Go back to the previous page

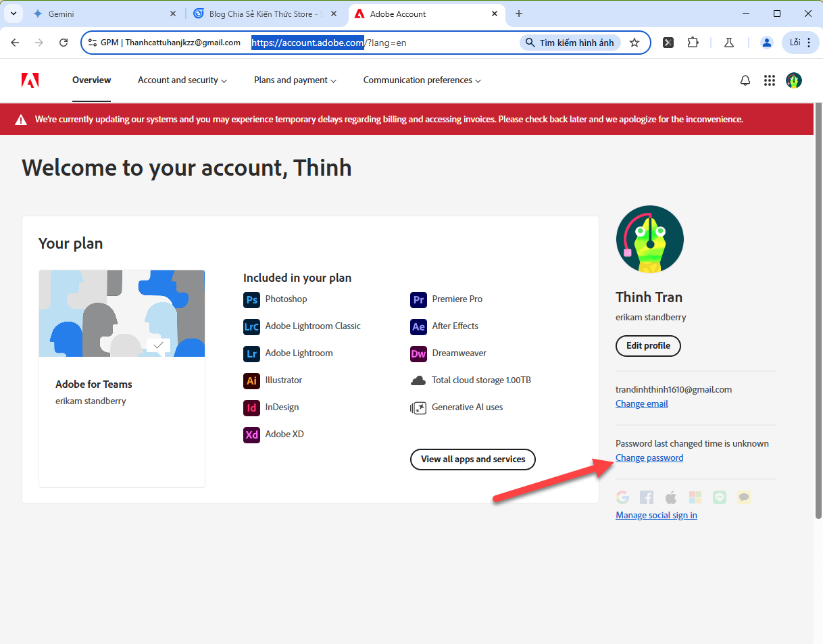tap(15, 43)
